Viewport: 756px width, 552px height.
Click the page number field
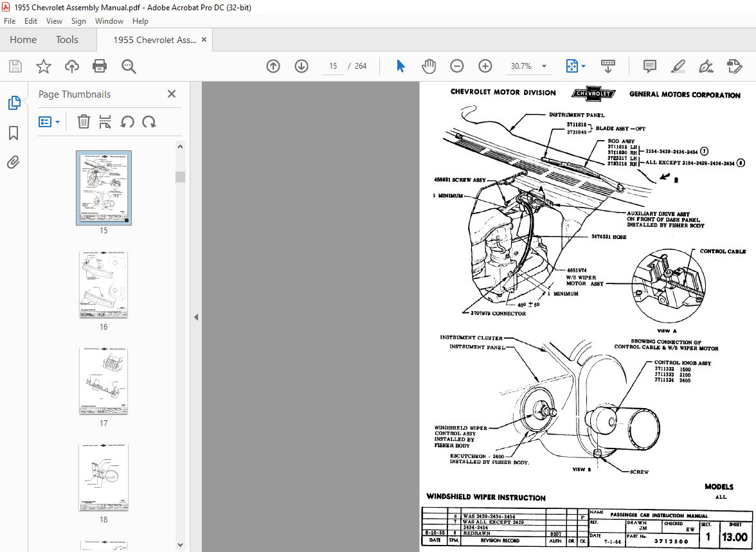click(x=333, y=66)
